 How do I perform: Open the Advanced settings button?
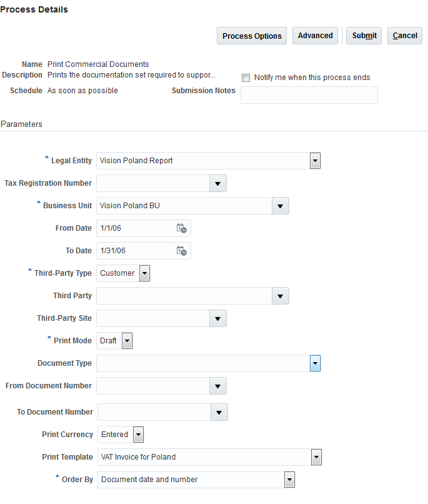click(x=315, y=36)
